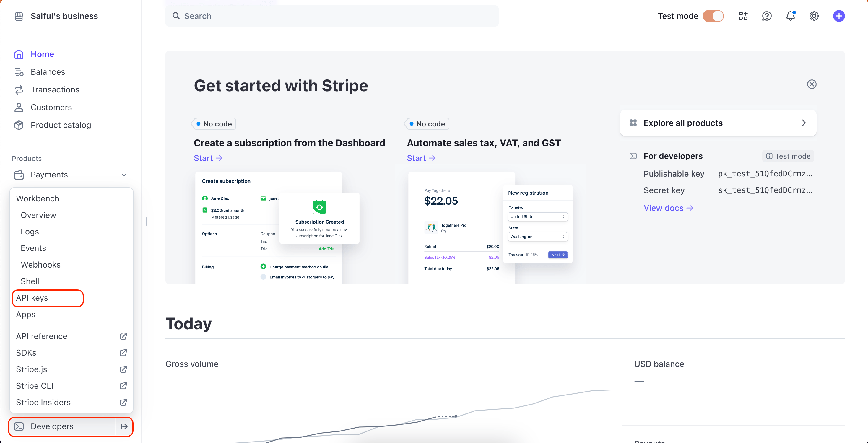Image resolution: width=868 pixels, height=443 pixels.
Task: Open API keys in the Developers menu
Action: coord(32,298)
